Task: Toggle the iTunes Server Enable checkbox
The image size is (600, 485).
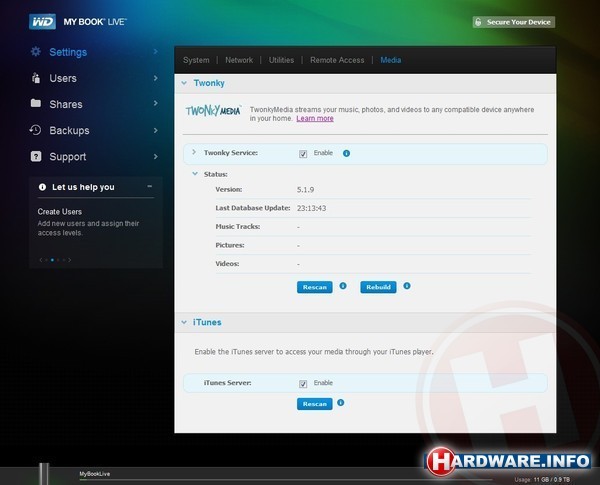Action: coord(303,383)
